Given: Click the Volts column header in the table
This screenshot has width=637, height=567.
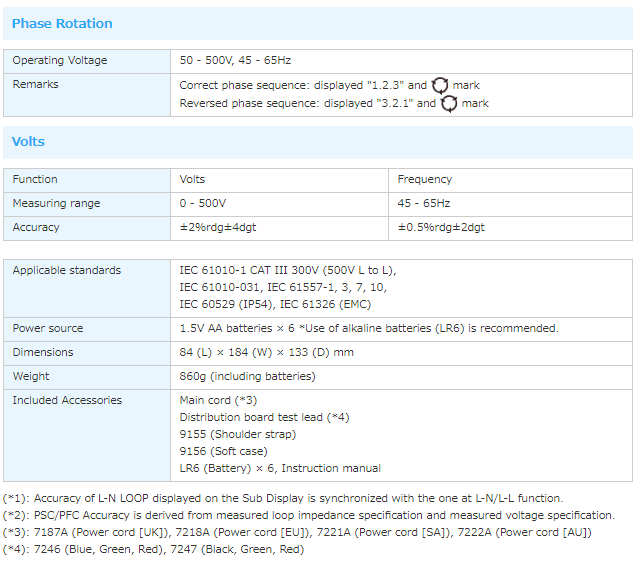Looking at the screenshot, I should click(192, 180).
